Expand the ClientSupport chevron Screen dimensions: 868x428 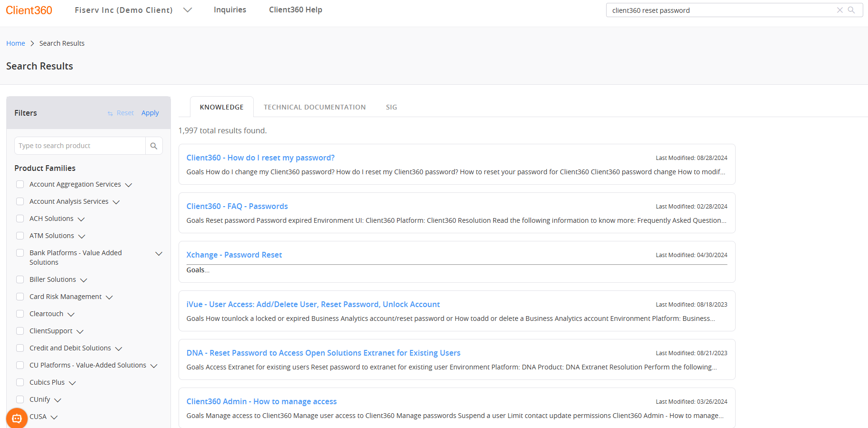pos(80,331)
